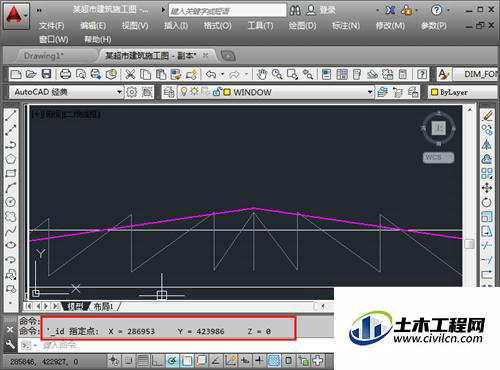
Task: Toggle Polar tracking in status bar
Action: click(172, 360)
